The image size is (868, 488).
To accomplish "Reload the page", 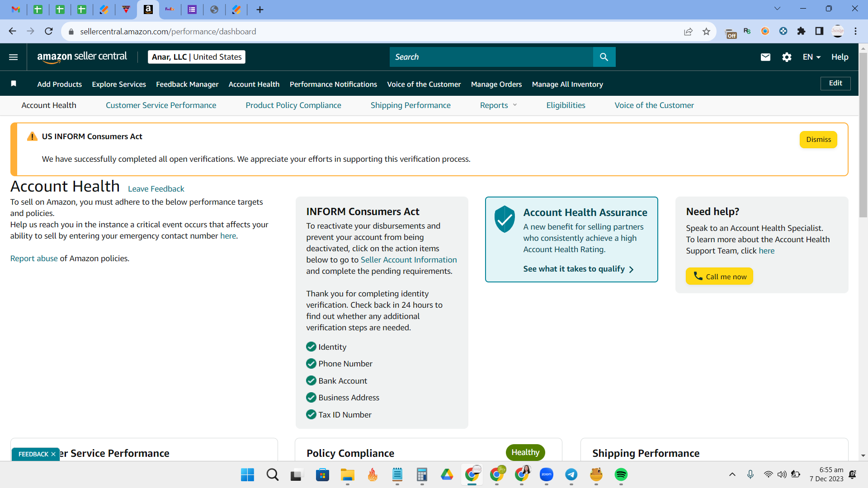I will [x=49, y=31].
